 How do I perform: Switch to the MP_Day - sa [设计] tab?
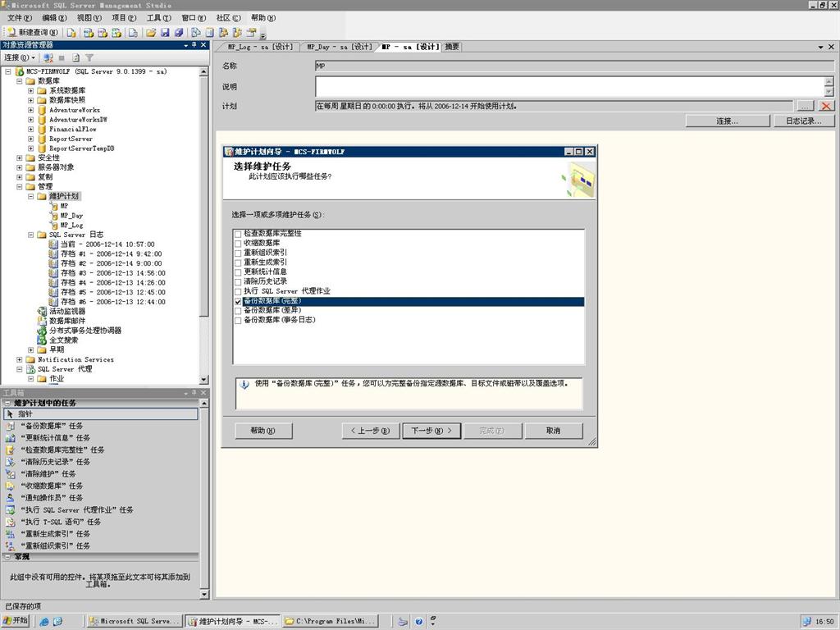tap(339, 47)
